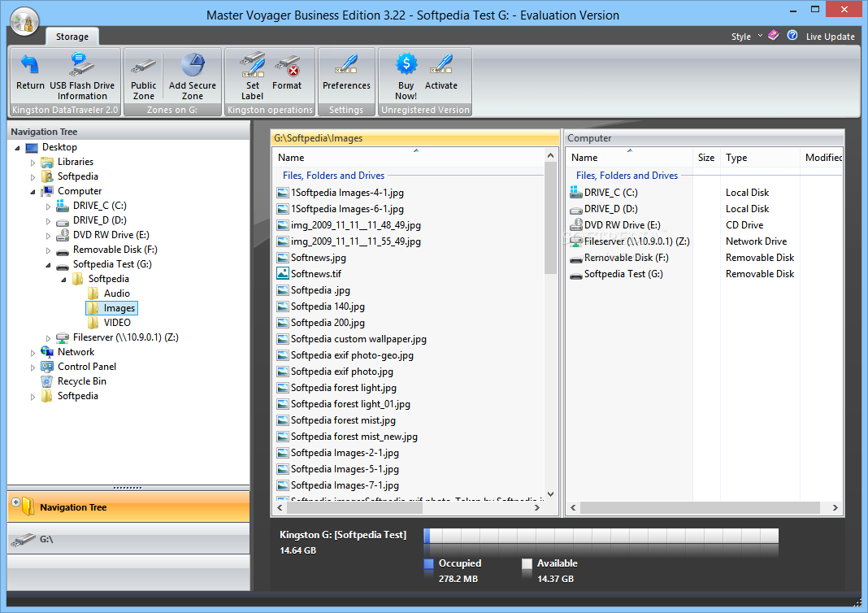The image size is (868, 613).
Task: Select DRIVE_D (D:) in navigation tree
Action: pos(91,220)
